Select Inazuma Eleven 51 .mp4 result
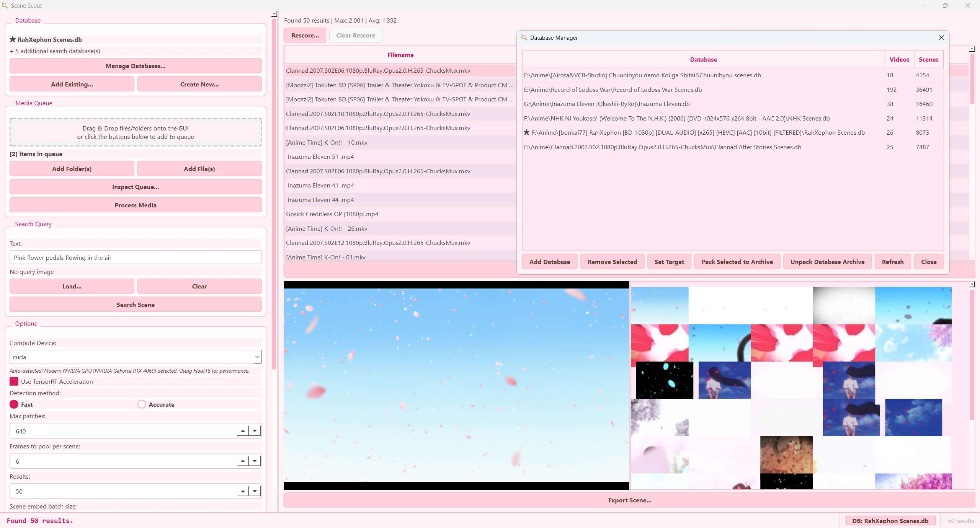The width and height of the screenshot is (980, 528). point(400,157)
